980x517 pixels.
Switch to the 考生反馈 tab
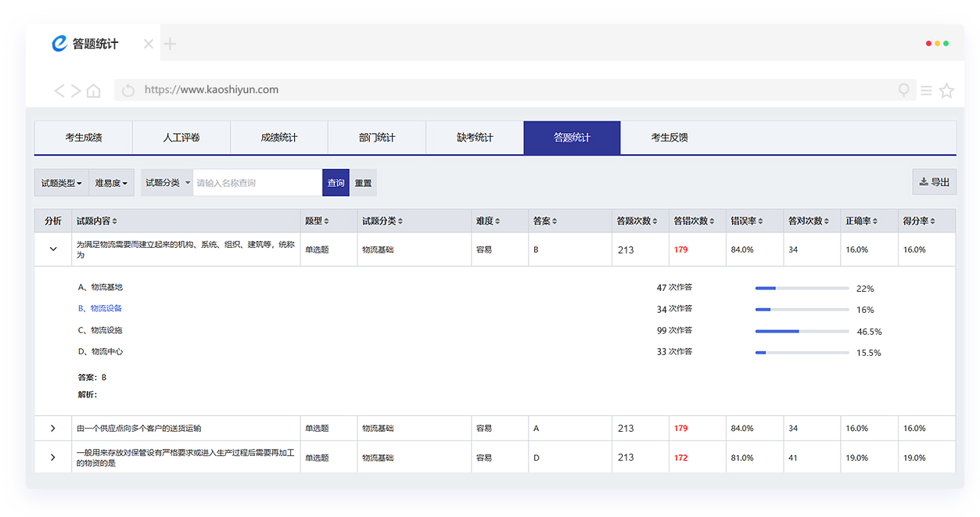[x=669, y=138]
